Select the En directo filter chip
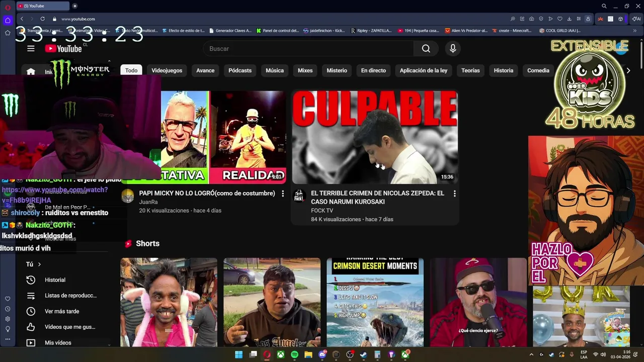The height and width of the screenshot is (362, 644). pos(373,70)
